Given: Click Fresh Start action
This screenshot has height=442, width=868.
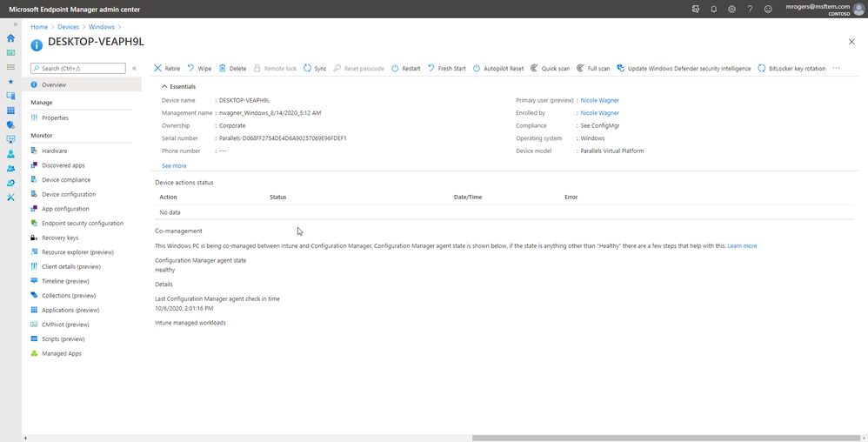Looking at the screenshot, I should coord(447,68).
